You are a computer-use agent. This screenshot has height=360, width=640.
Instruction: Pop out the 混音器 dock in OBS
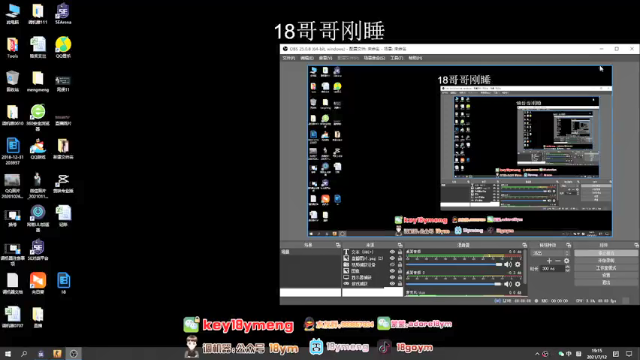524,245
